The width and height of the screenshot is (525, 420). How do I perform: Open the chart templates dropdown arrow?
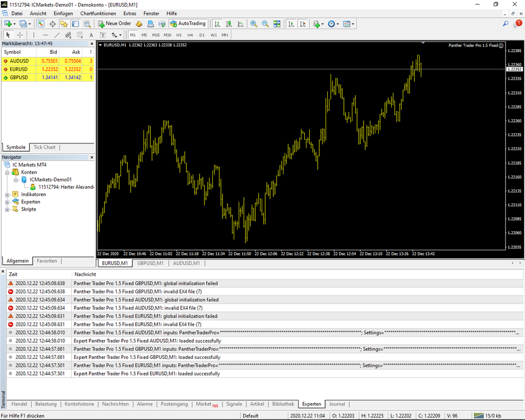353,24
